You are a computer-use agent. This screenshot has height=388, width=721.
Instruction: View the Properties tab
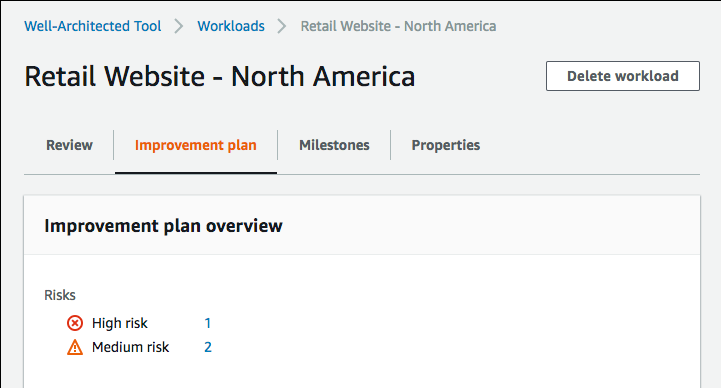click(446, 145)
